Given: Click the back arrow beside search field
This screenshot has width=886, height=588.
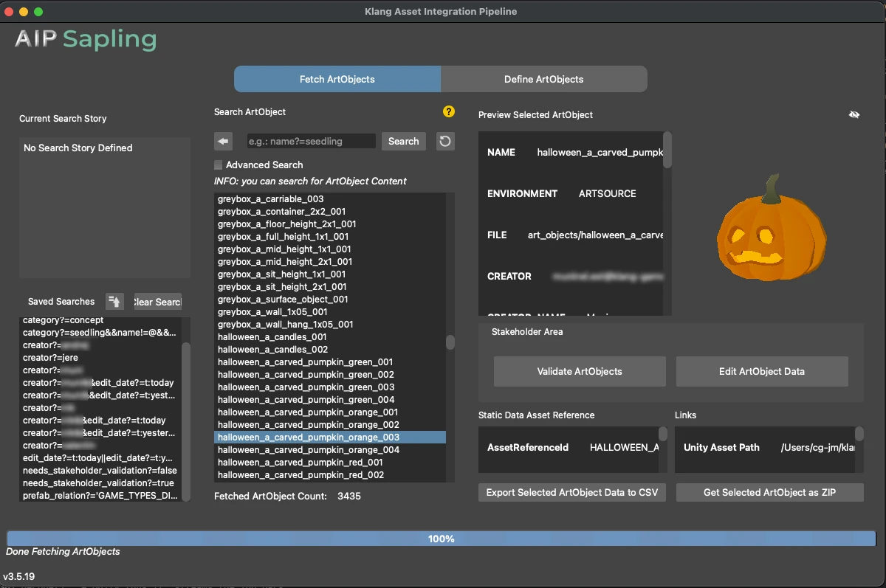Looking at the screenshot, I should pyautogui.click(x=224, y=141).
